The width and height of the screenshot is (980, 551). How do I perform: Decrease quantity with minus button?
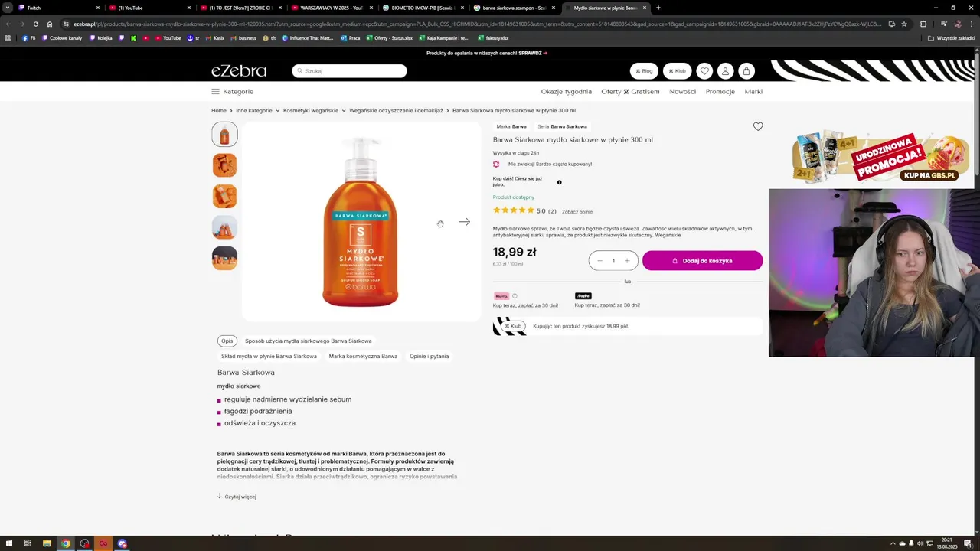click(599, 261)
